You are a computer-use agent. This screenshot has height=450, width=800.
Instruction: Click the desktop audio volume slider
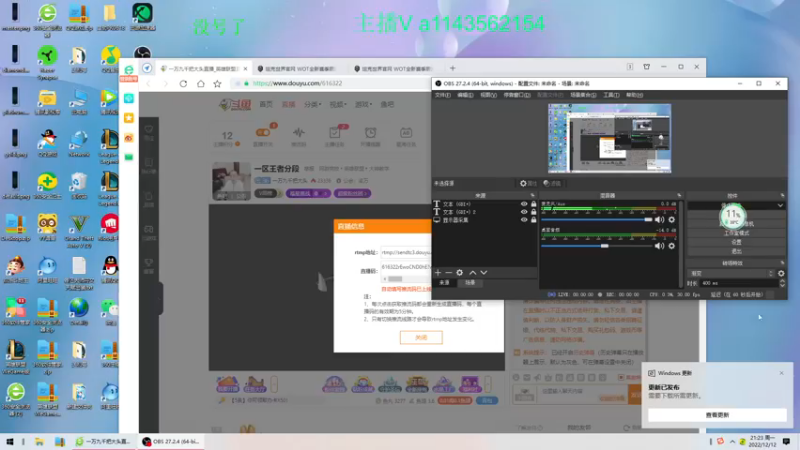596,246
